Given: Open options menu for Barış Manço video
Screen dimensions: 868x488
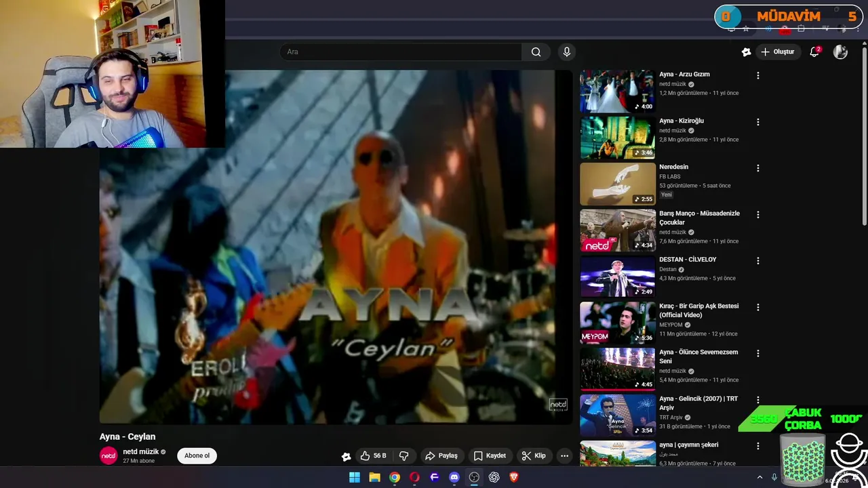Looking at the screenshot, I should 758,215.
